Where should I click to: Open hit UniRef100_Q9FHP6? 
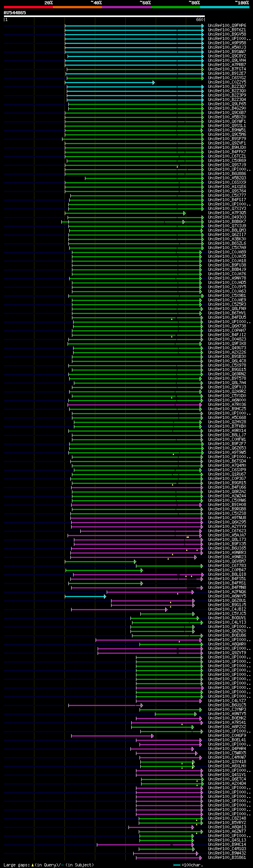pyautogui.click(x=227, y=26)
